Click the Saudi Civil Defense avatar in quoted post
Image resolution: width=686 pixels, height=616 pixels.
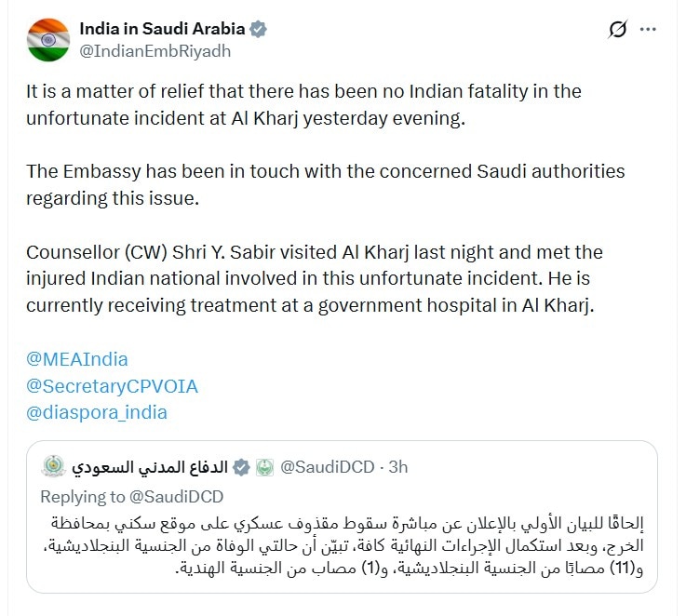54,467
